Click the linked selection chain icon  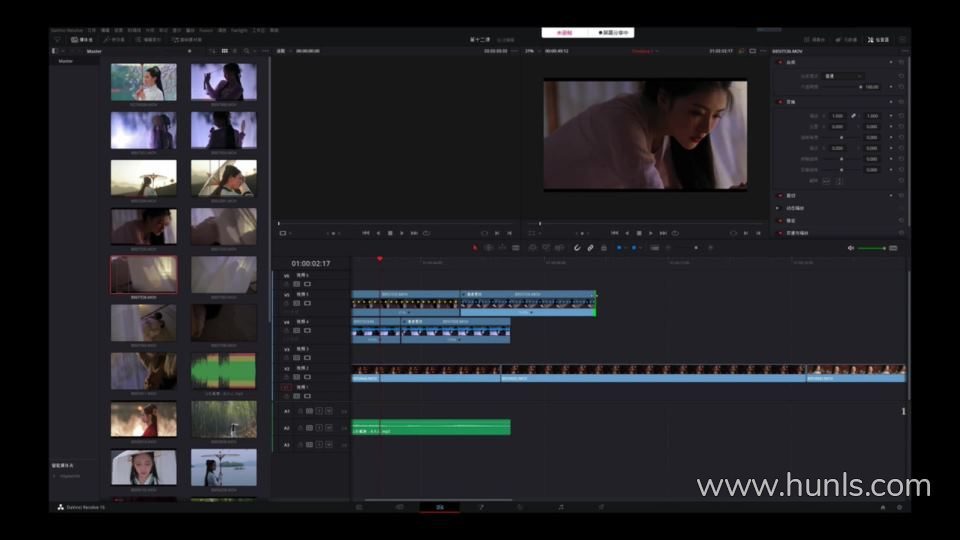[x=590, y=247]
